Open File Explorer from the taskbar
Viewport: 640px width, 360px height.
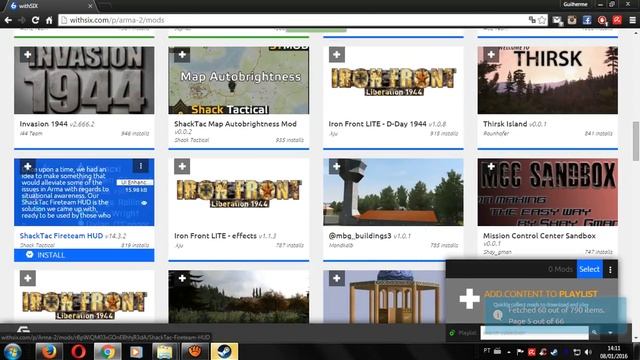point(165,351)
